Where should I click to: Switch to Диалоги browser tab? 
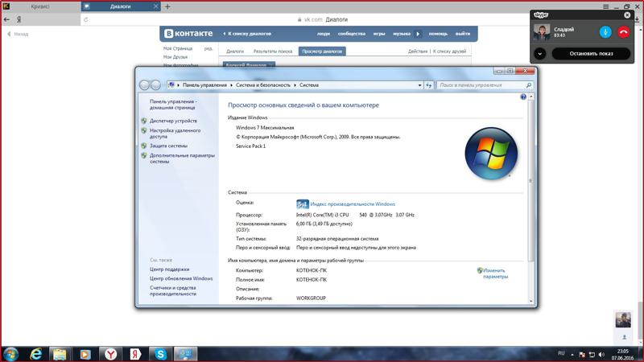tap(120, 6)
